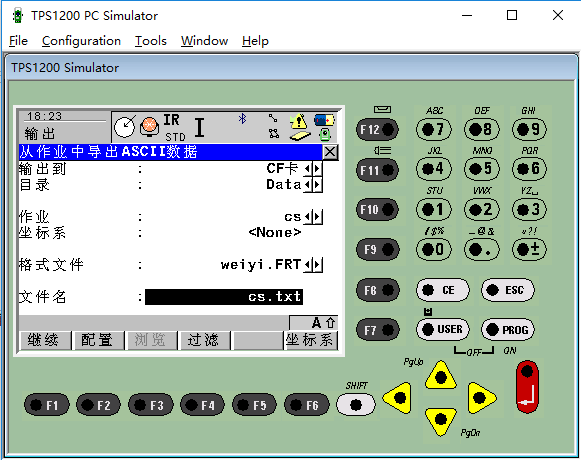Select the 文件名 cs.txt field
This screenshot has height=460, width=581.
pos(224,297)
